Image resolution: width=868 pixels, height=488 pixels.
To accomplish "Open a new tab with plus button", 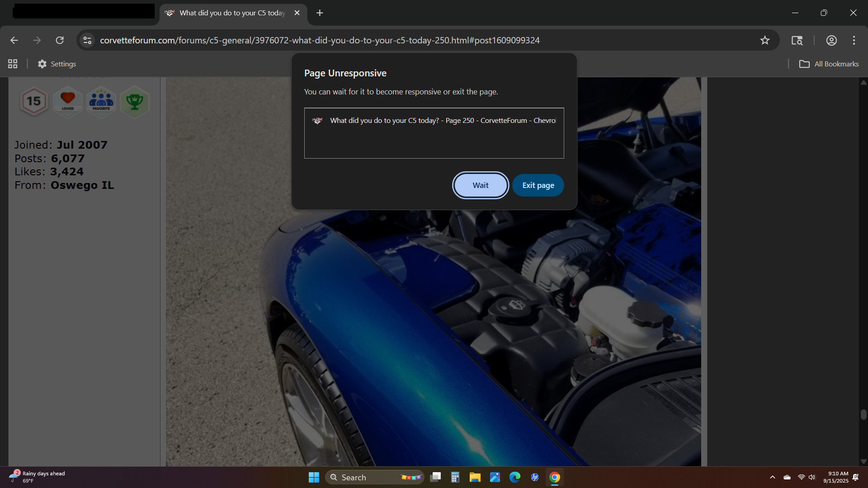I will coord(320,13).
